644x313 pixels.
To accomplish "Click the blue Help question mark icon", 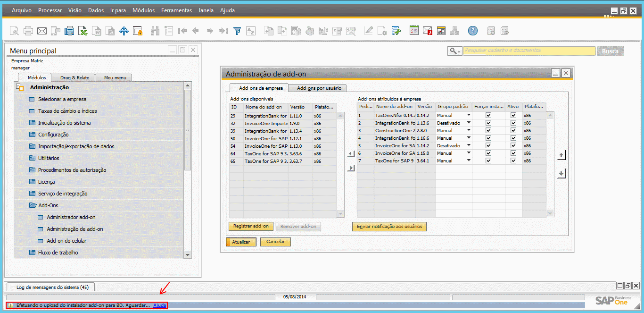I will point(473,31).
